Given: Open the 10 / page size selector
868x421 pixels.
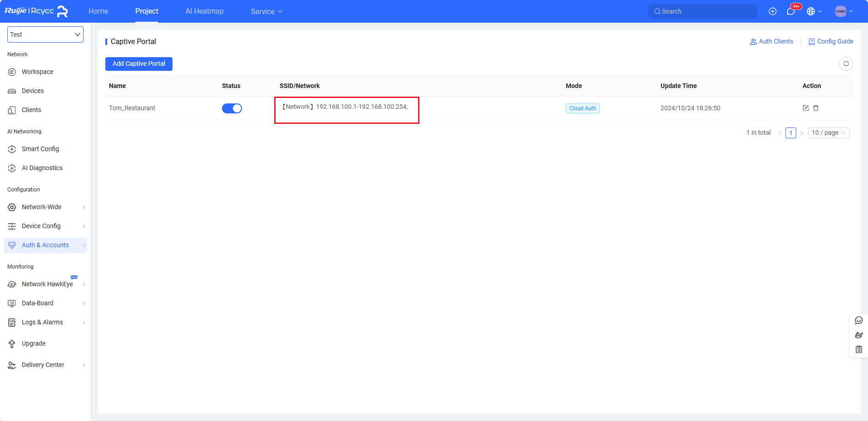Looking at the screenshot, I should pos(829,132).
